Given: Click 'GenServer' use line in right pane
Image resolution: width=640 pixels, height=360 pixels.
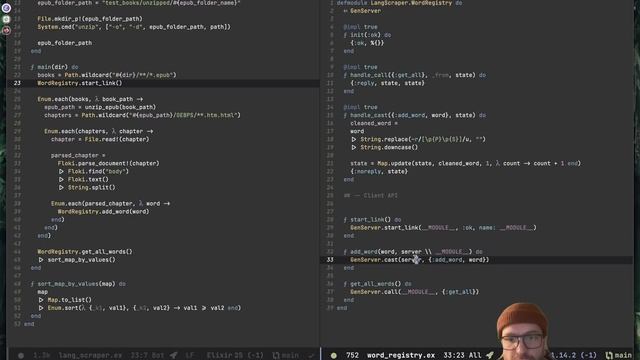Looking at the screenshot, I should [x=362, y=11].
